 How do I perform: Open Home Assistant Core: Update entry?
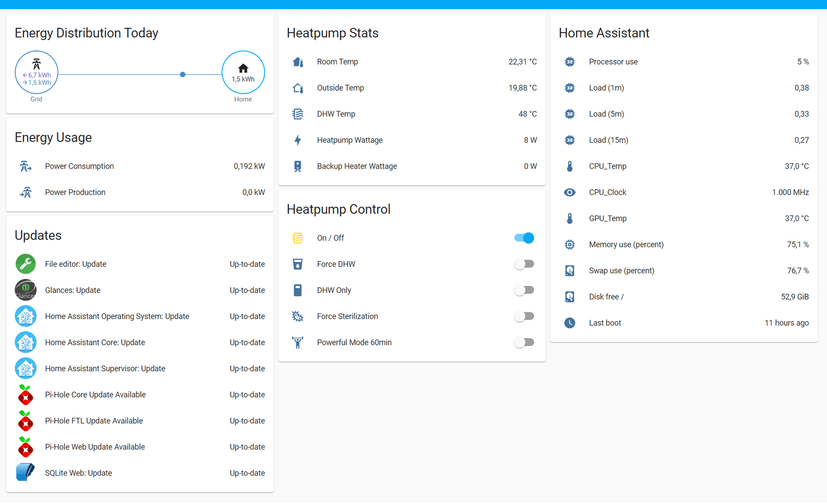point(95,343)
